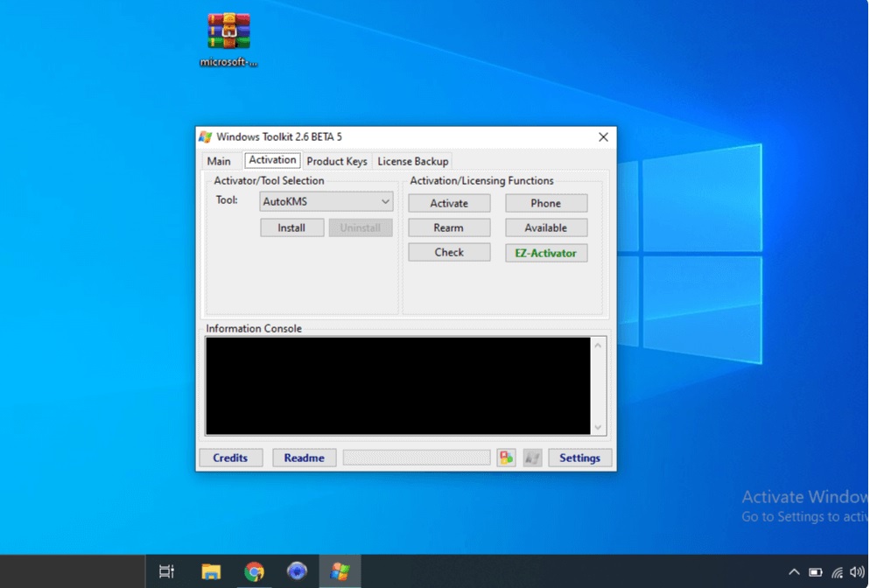Click the Install button
The image size is (870, 588).
(291, 228)
